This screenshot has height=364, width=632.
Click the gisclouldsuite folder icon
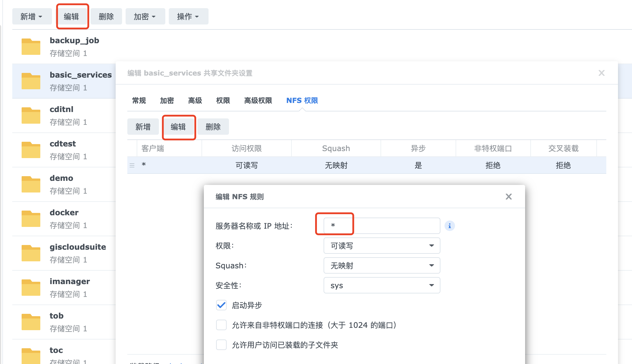[31, 253]
